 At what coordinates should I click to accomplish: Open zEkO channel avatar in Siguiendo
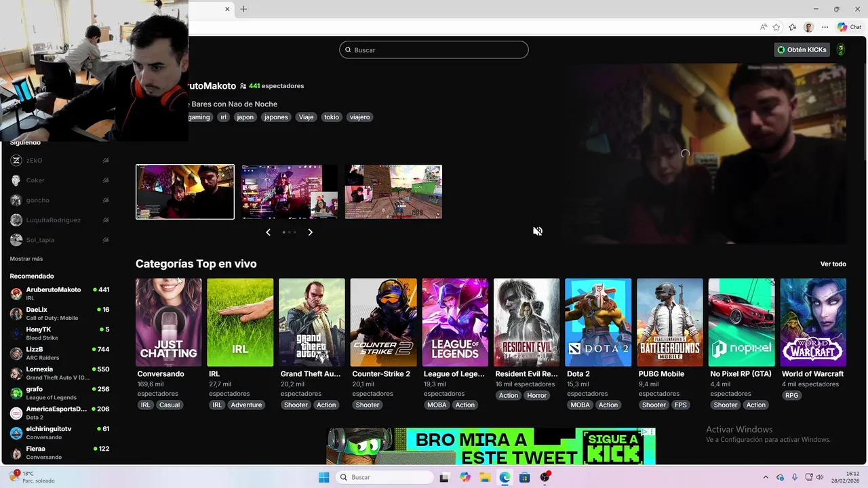tap(16, 161)
